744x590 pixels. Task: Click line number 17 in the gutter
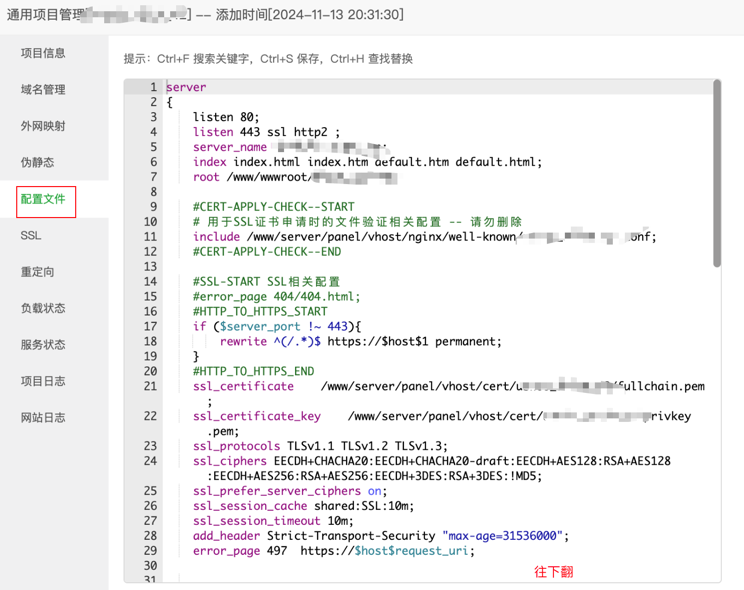(x=150, y=326)
